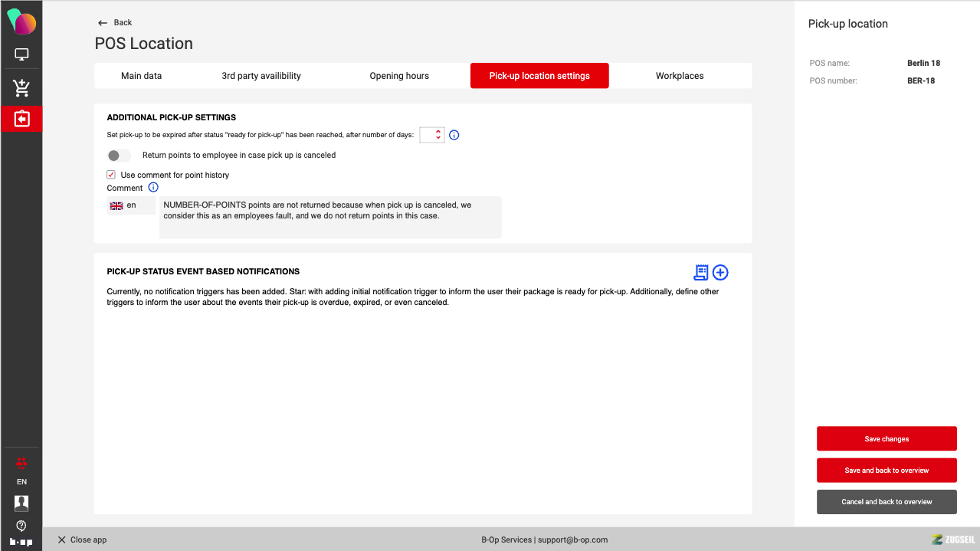The image size is (980, 551).
Task: Click the Back link above POS Location
Action: pyautogui.click(x=116, y=22)
